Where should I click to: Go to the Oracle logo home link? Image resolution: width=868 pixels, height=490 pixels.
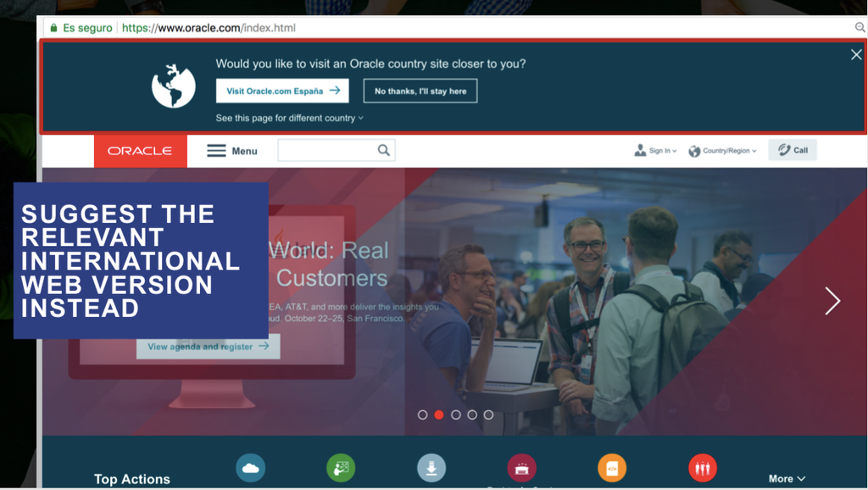[x=141, y=151]
